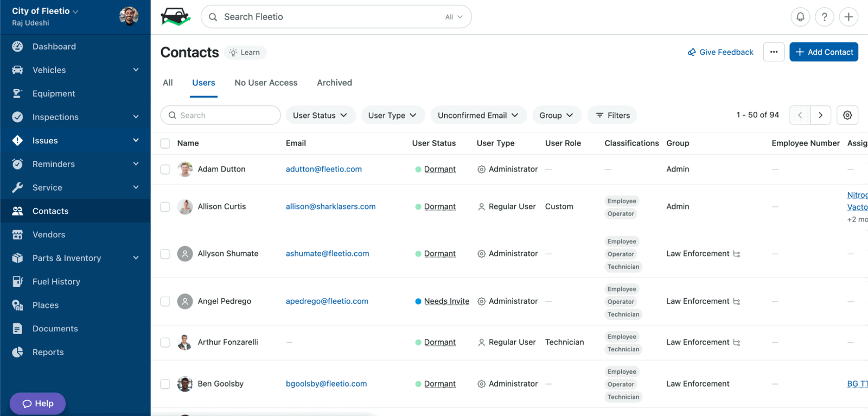Open Reports in the sidebar

(x=75, y=352)
